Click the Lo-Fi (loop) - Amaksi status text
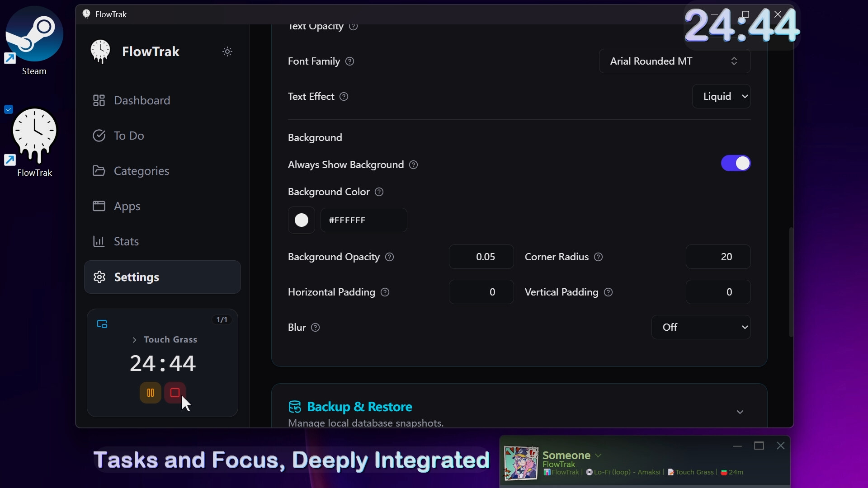868x488 pixels. 627,472
